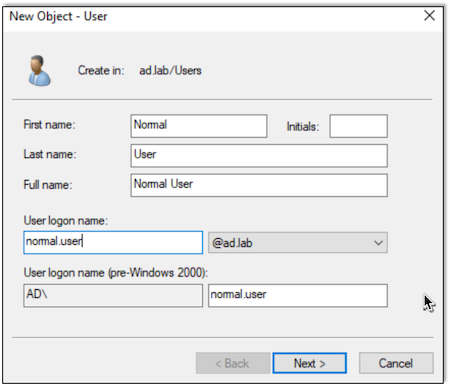Click the ad.lab/Users path text
The height and width of the screenshot is (386, 450).
click(x=170, y=71)
